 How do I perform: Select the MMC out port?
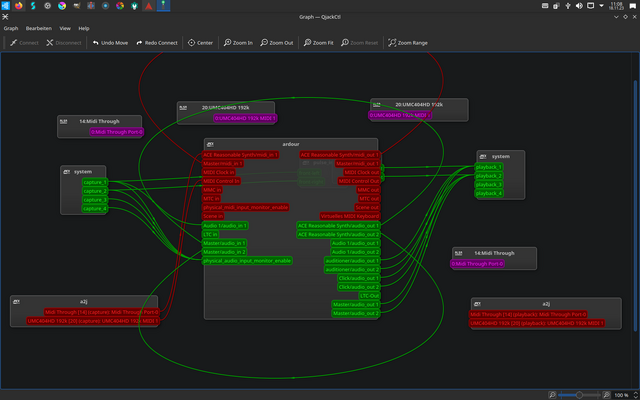368,190
